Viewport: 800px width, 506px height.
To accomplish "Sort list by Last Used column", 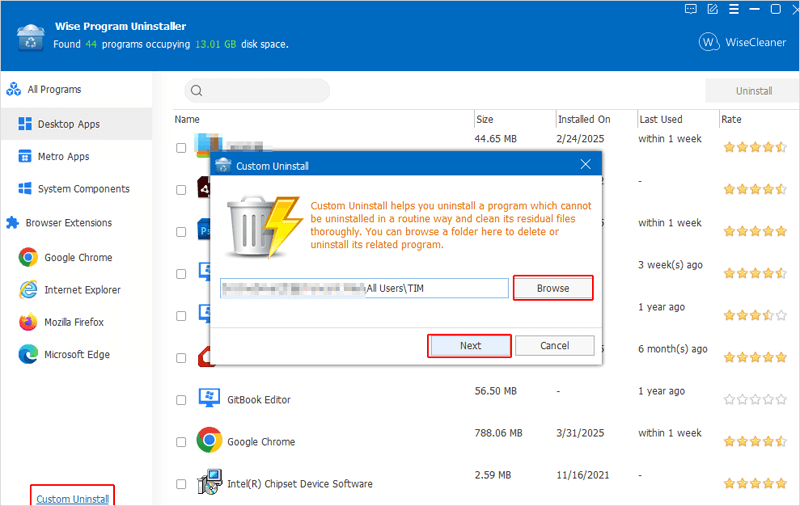I will (661, 119).
